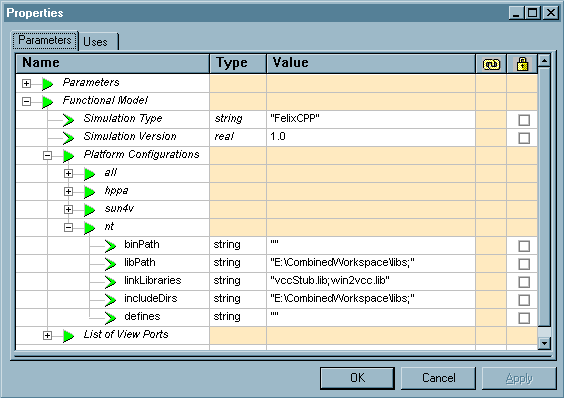Click the OK button
Image resolution: width=564 pixels, height=398 pixels.
pos(357,378)
